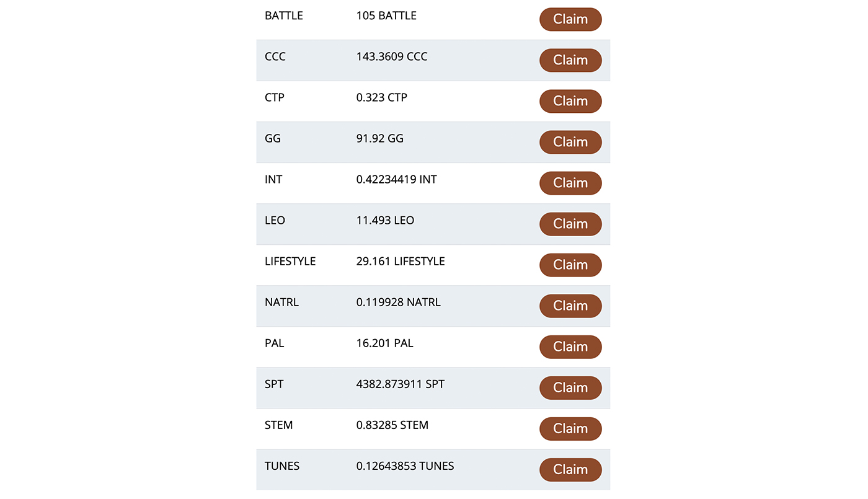Claim the 105 BATTLE tokens

click(570, 19)
